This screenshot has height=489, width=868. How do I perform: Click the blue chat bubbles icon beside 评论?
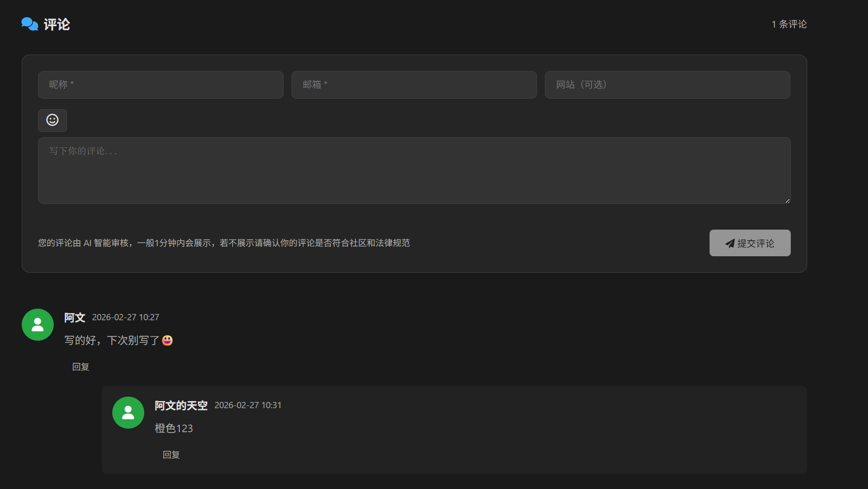coord(30,24)
